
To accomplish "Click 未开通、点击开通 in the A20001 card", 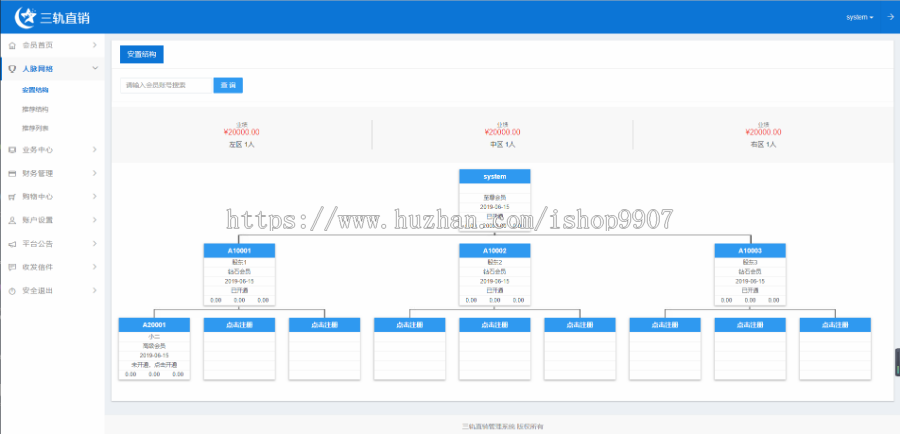I will 154,365.
